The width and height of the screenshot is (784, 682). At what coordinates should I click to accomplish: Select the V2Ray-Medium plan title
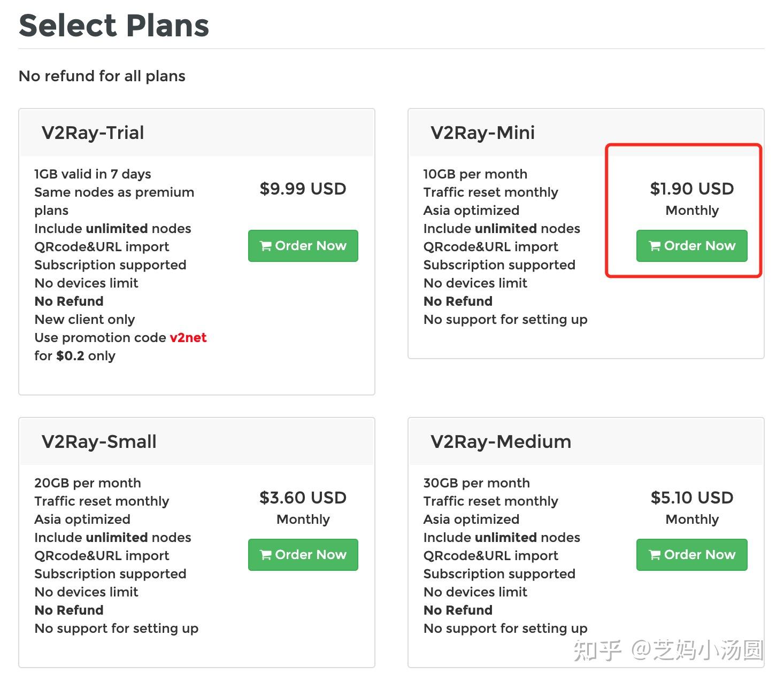point(501,441)
